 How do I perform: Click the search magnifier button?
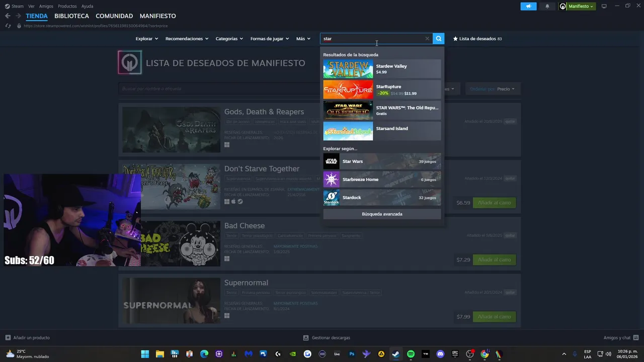[x=439, y=39]
